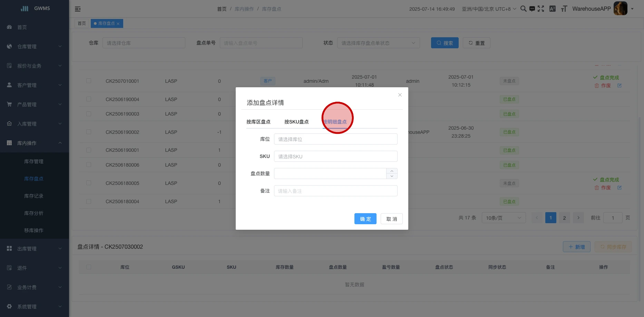The image size is (644, 317).
Task: Close the 添加盘点详情 dialog with X
Action: click(400, 95)
